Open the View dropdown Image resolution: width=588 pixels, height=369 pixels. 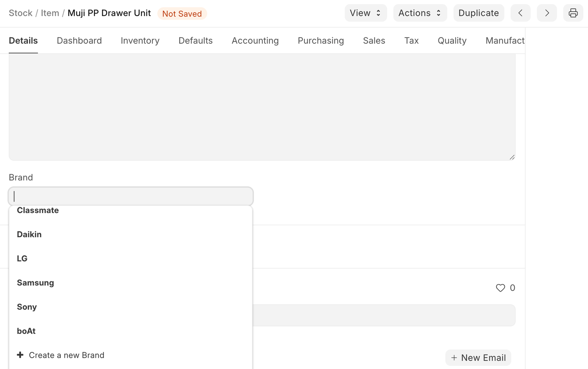point(365,13)
